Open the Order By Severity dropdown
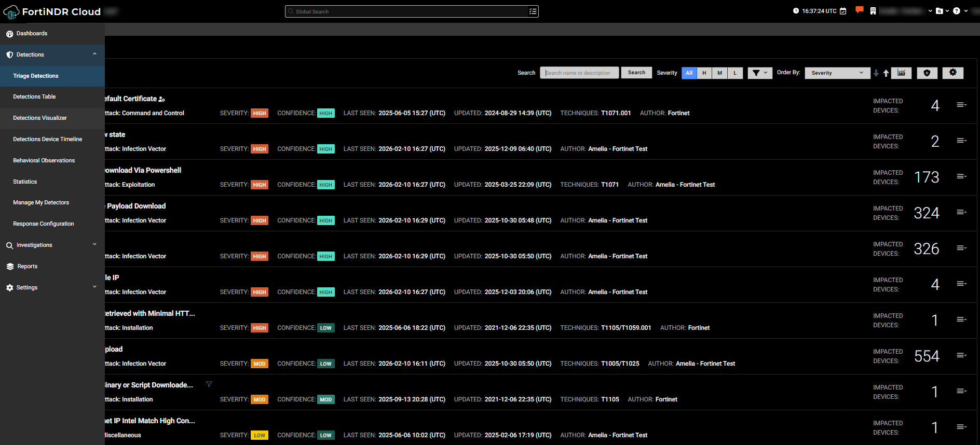 (837, 73)
